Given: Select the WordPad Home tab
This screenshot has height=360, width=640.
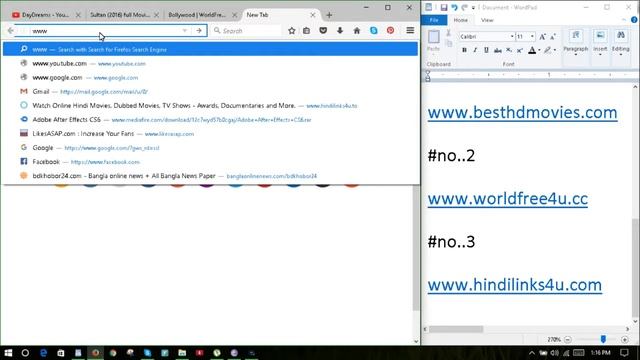Looking at the screenshot, I should click(x=460, y=20).
